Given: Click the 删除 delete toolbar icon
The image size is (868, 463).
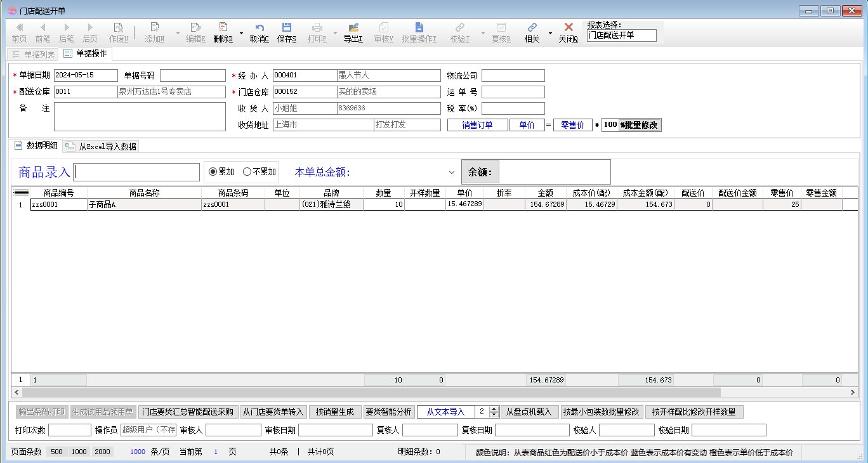Looking at the screenshot, I should coord(223,32).
